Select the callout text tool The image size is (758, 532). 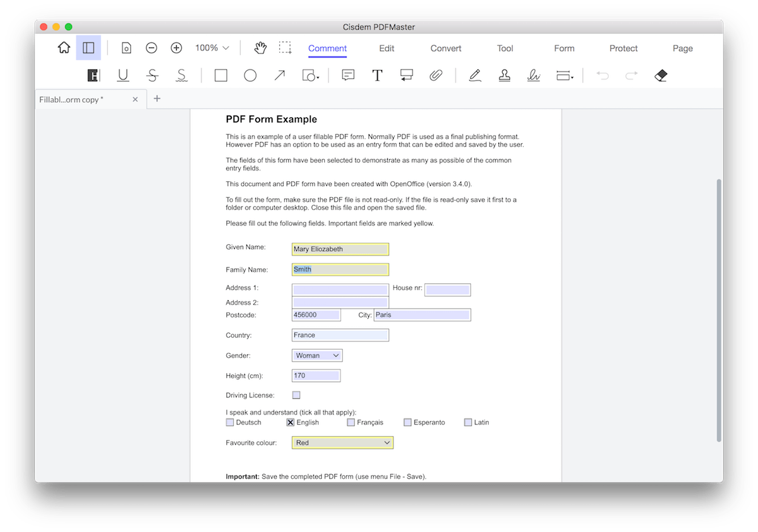pos(406,76)
